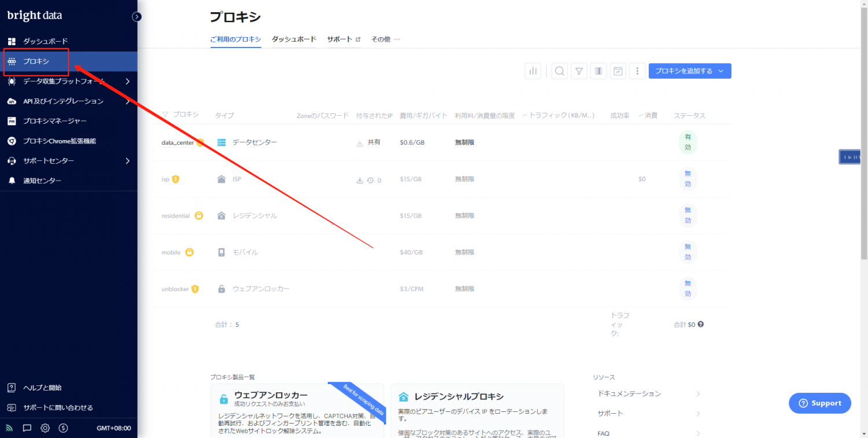Open settings gear in sidebar footer

pyautogui.click(x=45, y=428)
